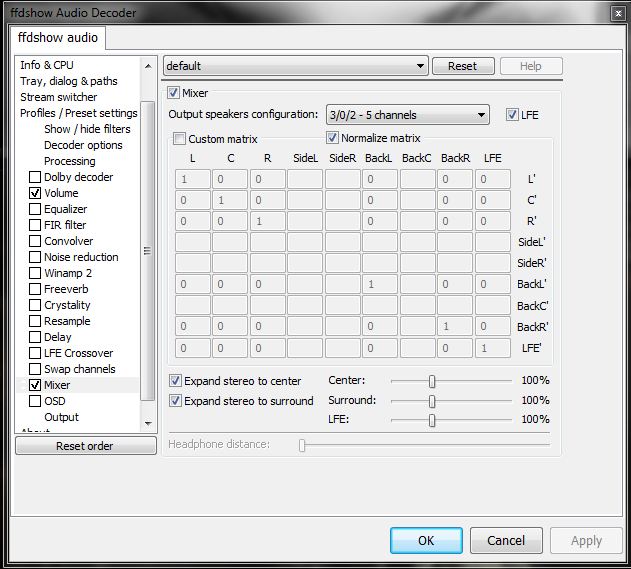
Task: Click the filter list scroll down arrow
Action: point(148,423)
